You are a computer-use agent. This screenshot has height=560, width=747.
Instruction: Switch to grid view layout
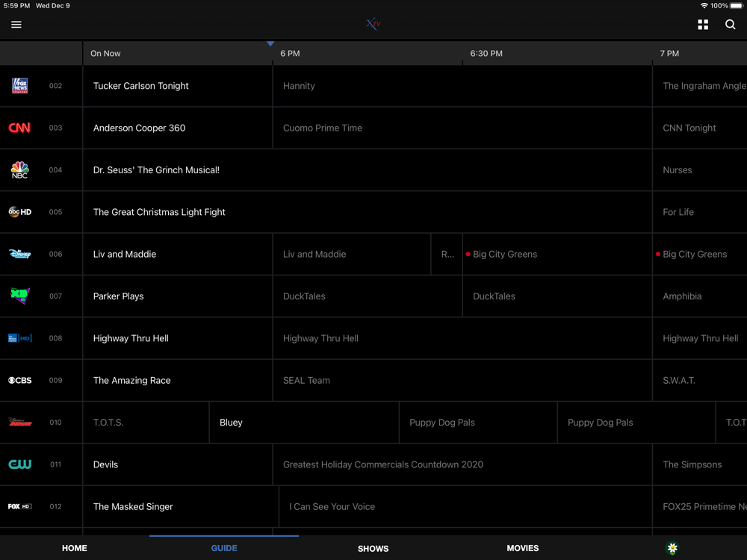pos(703,25)
